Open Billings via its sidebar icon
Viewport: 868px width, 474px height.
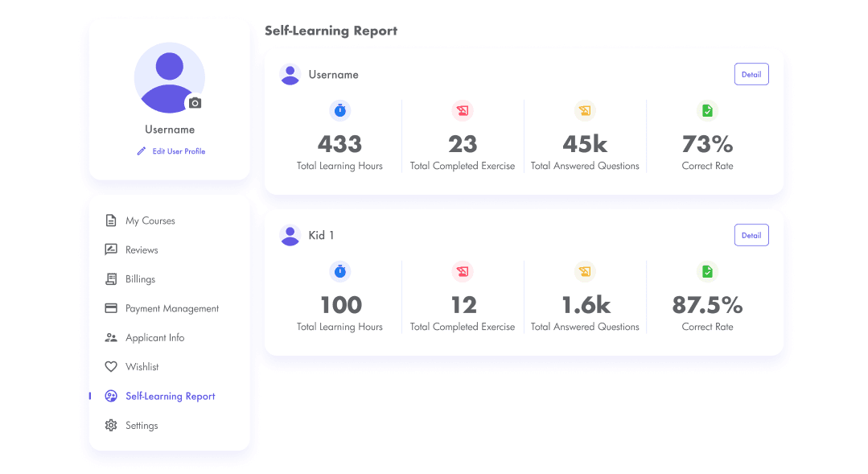110,278
